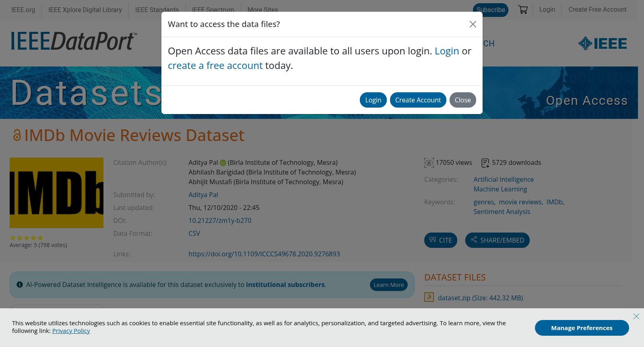
Task: Open the doi.org ICCCS49678 paper link
Action: [264, 254]
